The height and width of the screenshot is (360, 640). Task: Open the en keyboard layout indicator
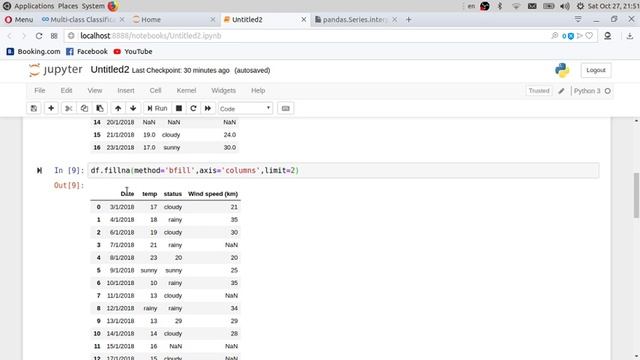[471, 6]
